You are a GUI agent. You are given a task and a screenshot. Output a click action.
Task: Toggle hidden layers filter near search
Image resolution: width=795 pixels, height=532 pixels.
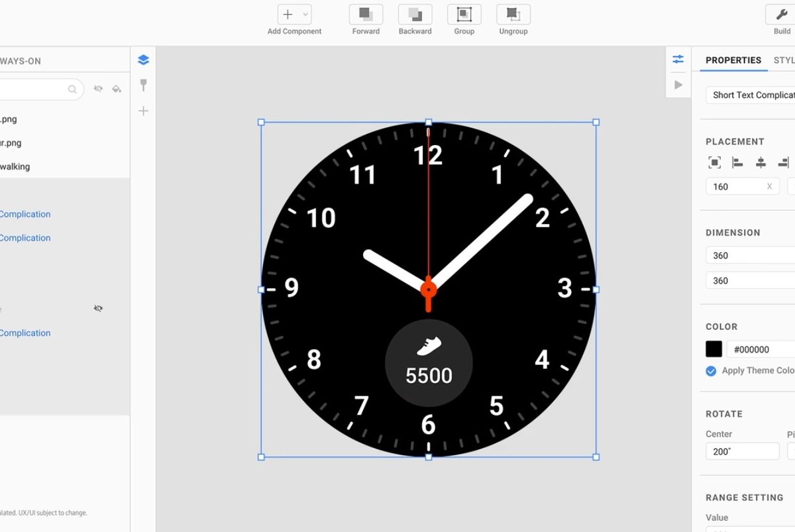[x=98, y=89]
